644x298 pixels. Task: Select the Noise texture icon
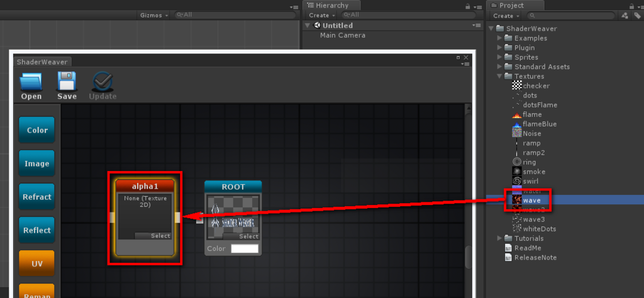point(517,133)
